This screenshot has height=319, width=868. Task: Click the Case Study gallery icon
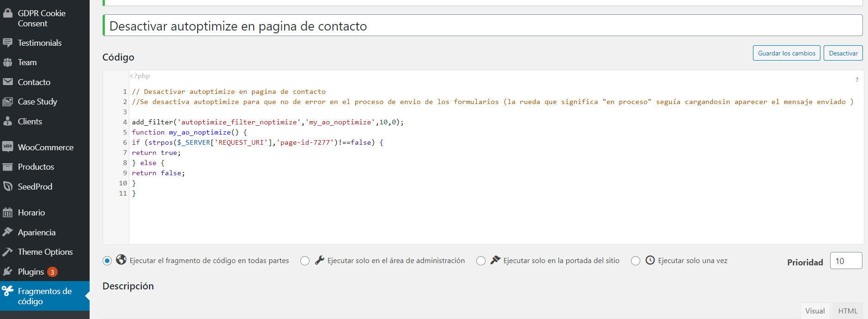[x=8, y=102]
